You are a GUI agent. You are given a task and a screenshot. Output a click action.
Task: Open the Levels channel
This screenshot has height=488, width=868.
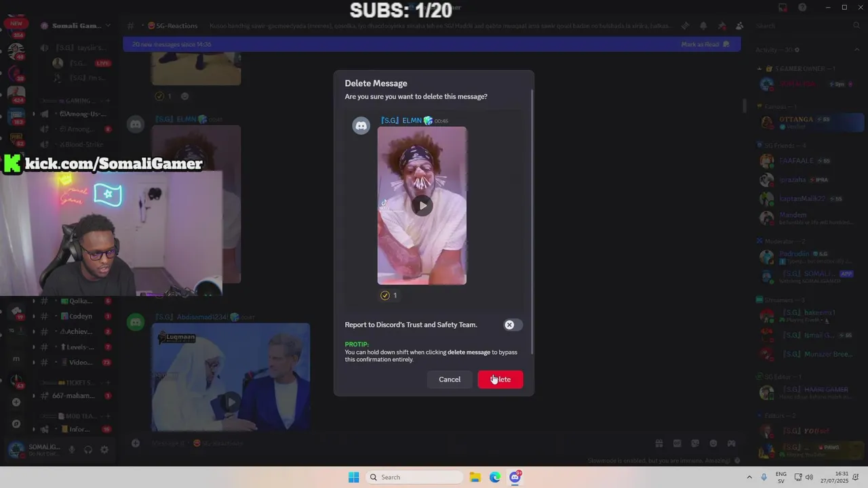[76, 347]
